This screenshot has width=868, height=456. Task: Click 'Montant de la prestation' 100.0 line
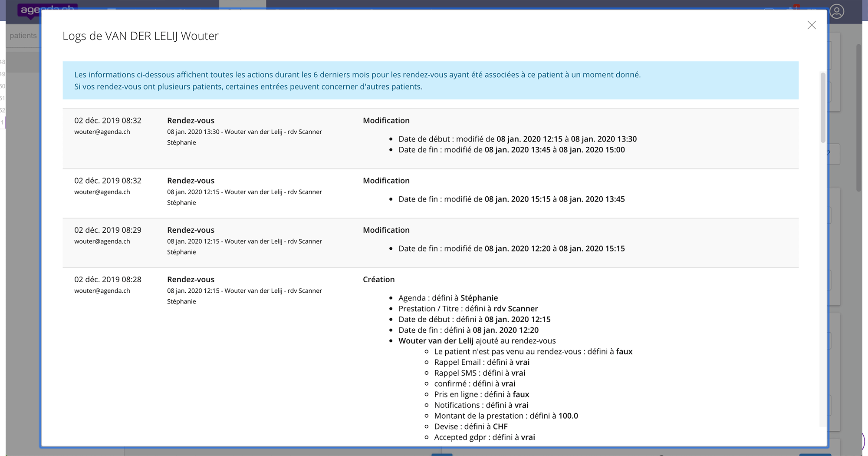pyautogui.click(x=506, y=416)
